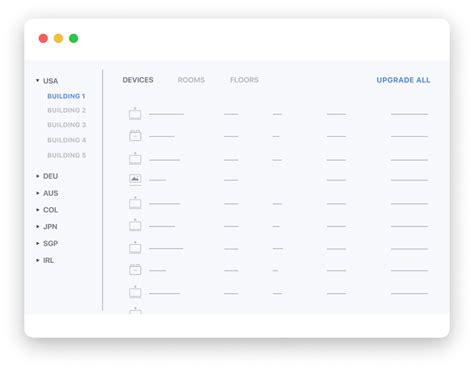Switch to the Devices tab
The image size is (474, 368).
point(138,80)
